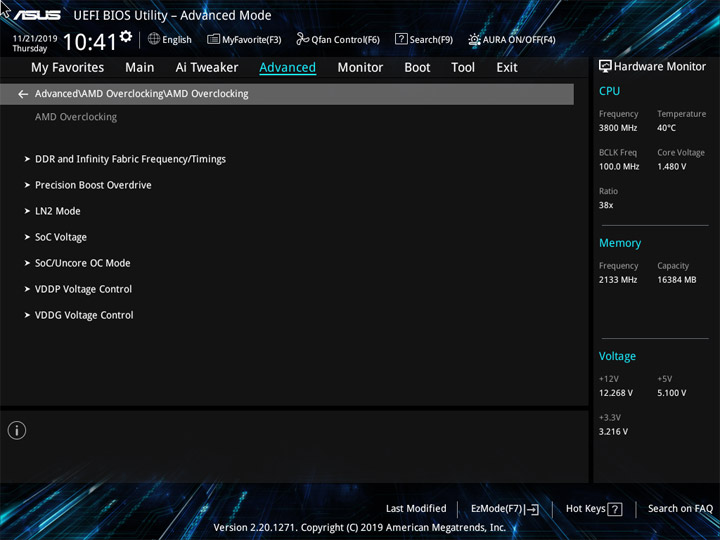Show Last Modified changes
The image size is (720, 540).
[416, 509]
